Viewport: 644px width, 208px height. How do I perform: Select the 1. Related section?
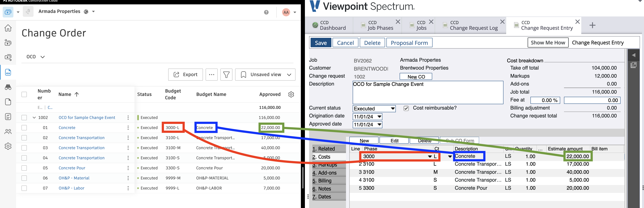pos(329,149)
